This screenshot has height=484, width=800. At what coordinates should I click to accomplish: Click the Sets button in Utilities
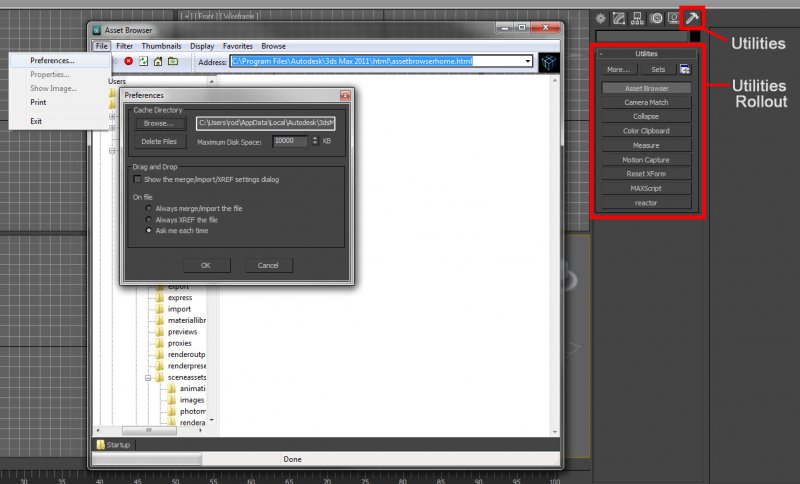(658, 69)
